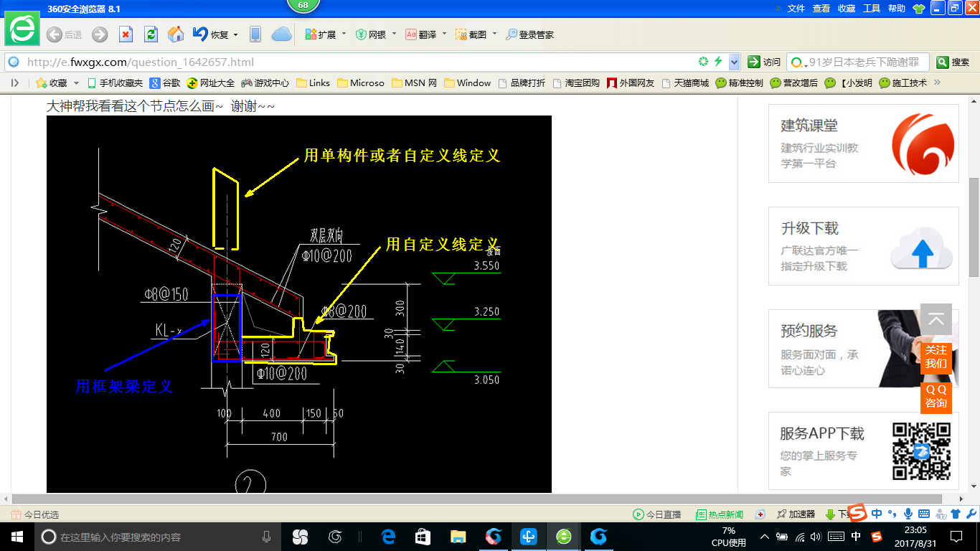The image size is (980, 551).
Task: Stop page loading with red X icon
Action: tap(126, 34)
